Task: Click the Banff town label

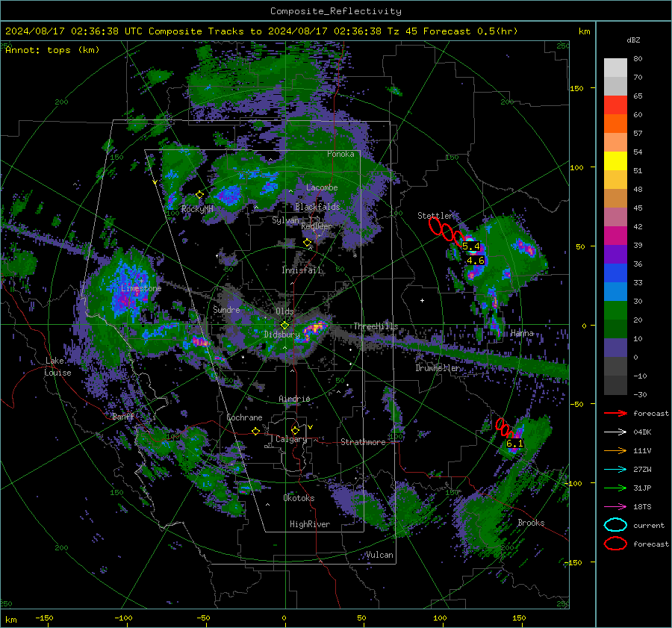Action: (x=123, y=417)
